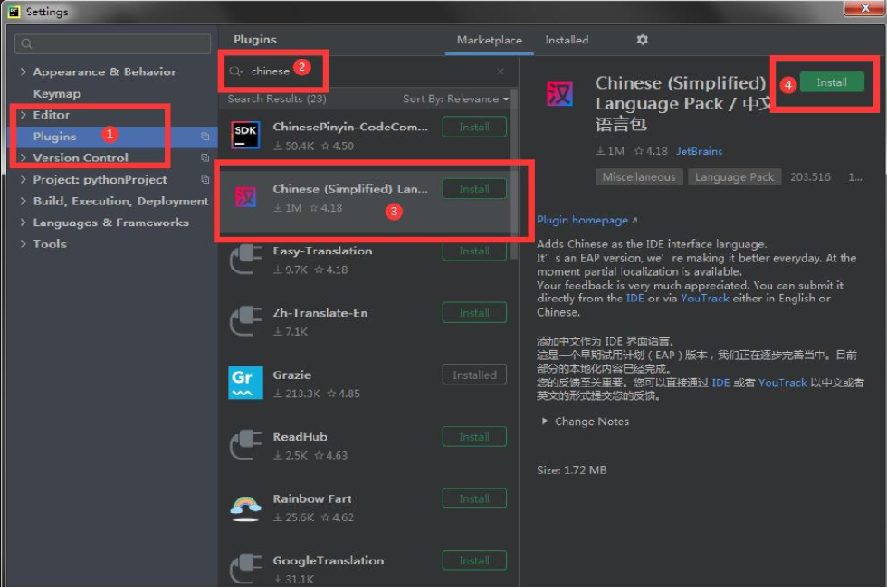The height and width of the screenshot is (588, 887).
Task: Install the Zh-Translate-En plugin
Action: (x=474, y=313)
